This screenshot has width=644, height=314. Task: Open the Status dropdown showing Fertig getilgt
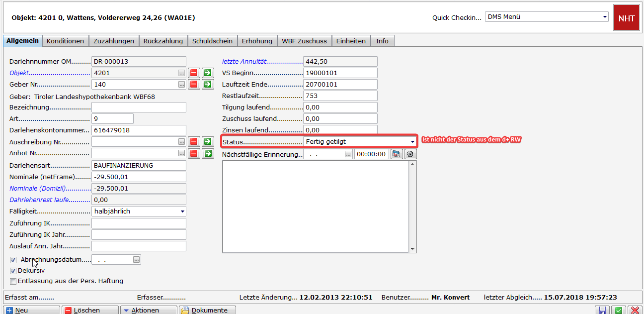[x=412, y=141]
